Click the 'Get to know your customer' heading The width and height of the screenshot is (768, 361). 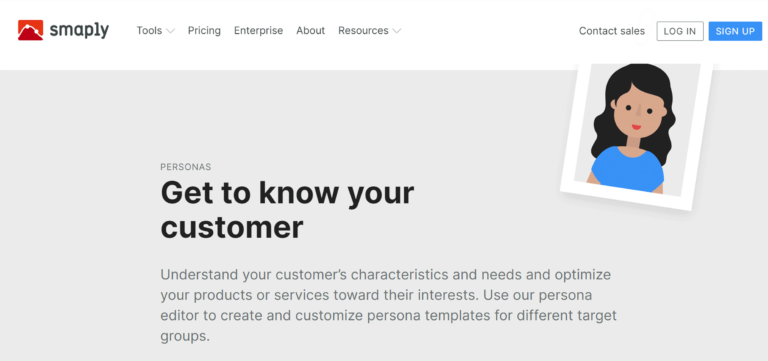[288, 210]
